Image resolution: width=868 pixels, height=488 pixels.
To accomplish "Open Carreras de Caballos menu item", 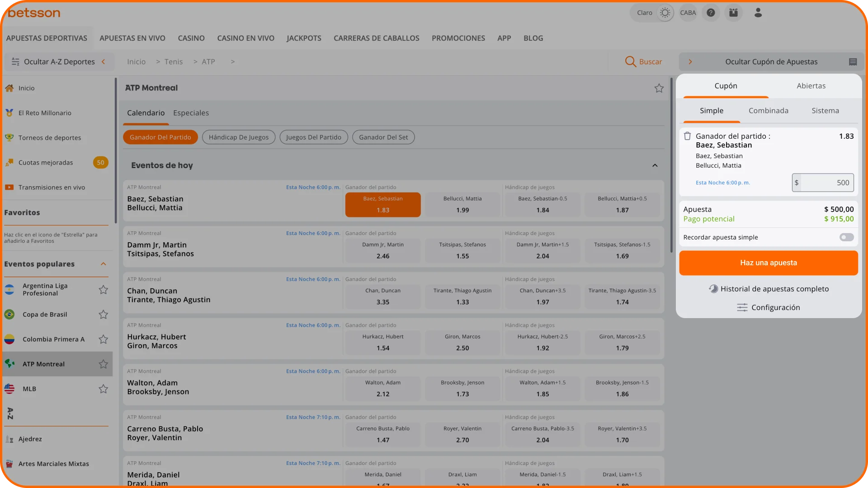I will point(377,38).
